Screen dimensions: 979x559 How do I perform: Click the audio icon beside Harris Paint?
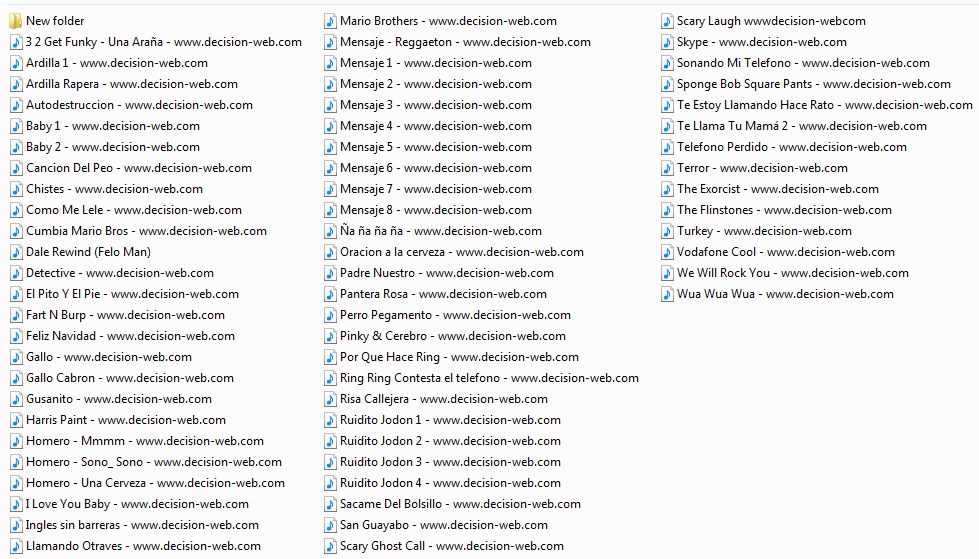coord(16,420)
